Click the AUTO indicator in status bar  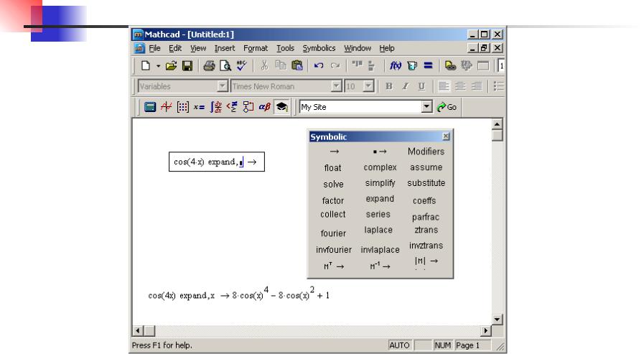[x=399, y=345]
